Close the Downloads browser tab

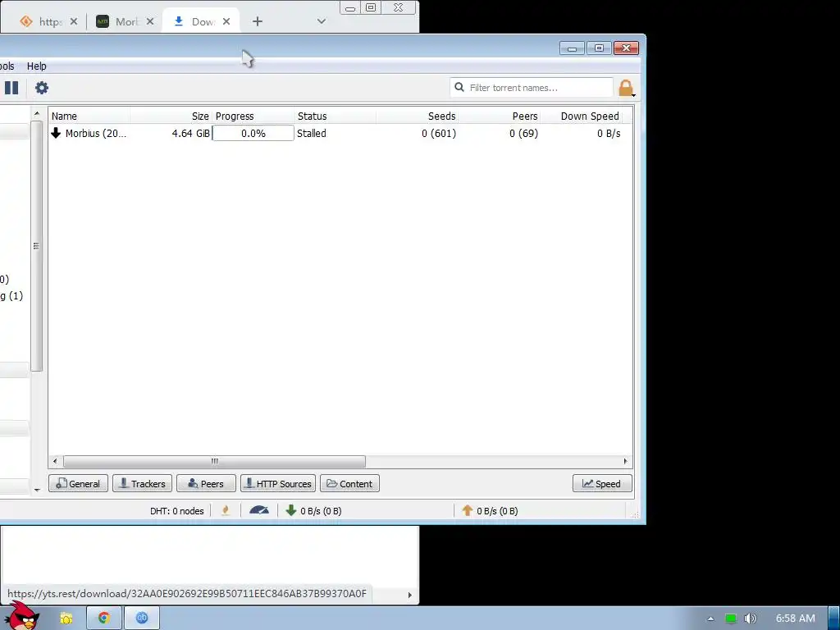[226, 21]
